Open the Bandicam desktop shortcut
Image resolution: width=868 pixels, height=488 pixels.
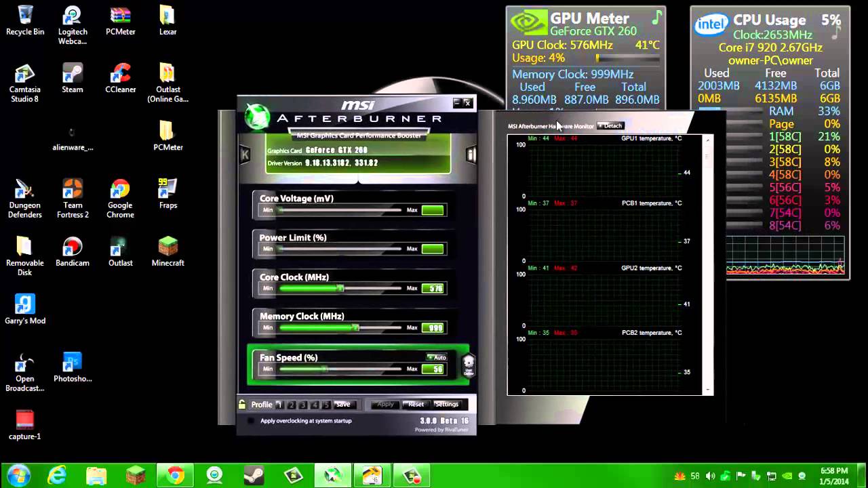(x=73, y=251)
